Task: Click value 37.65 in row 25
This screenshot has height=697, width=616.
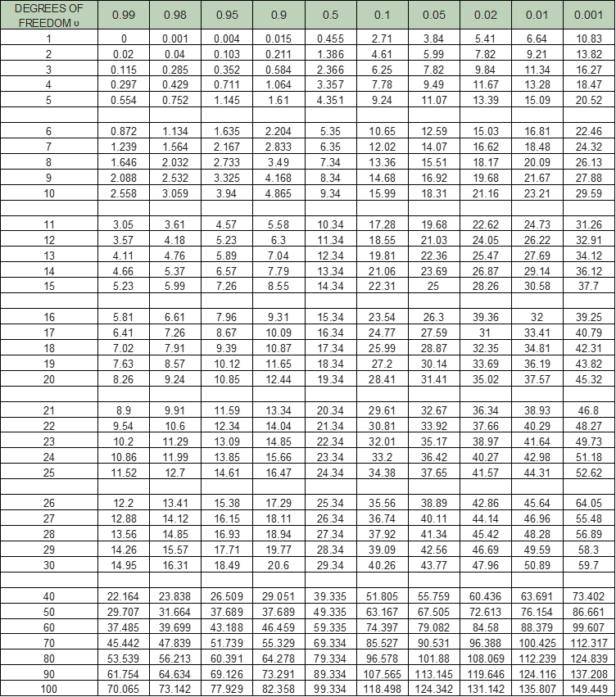Action: point(434,473)
